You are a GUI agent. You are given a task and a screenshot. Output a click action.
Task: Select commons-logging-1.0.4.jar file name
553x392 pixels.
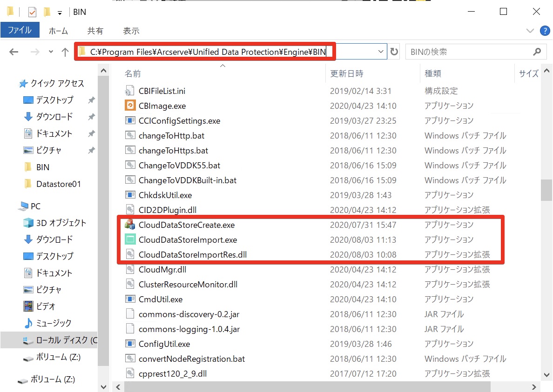(189, 329)
